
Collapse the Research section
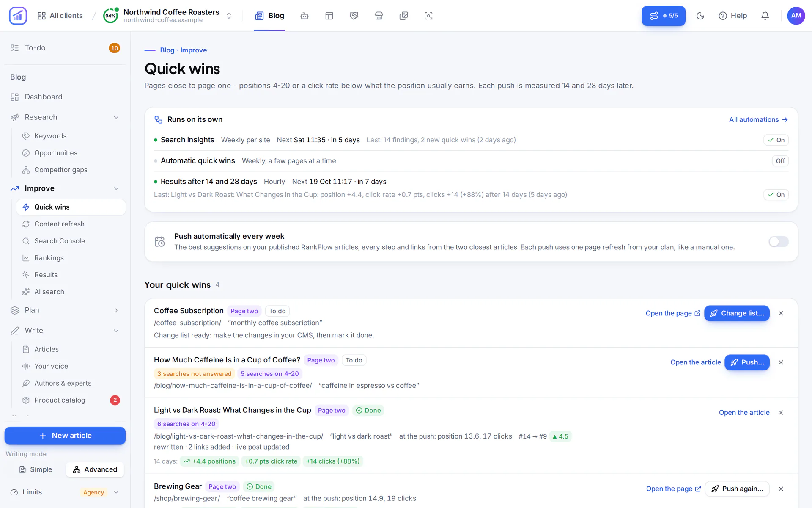tap(116, 117)
